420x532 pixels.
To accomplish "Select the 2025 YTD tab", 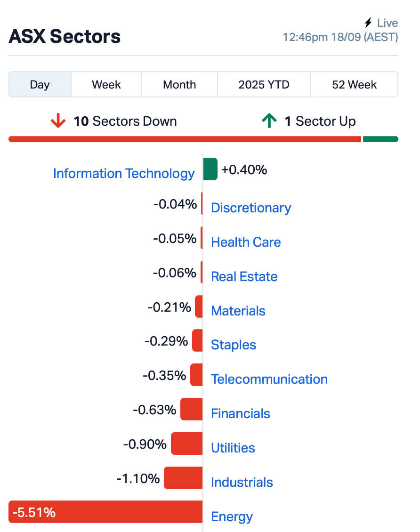I will tap(264, 85).
